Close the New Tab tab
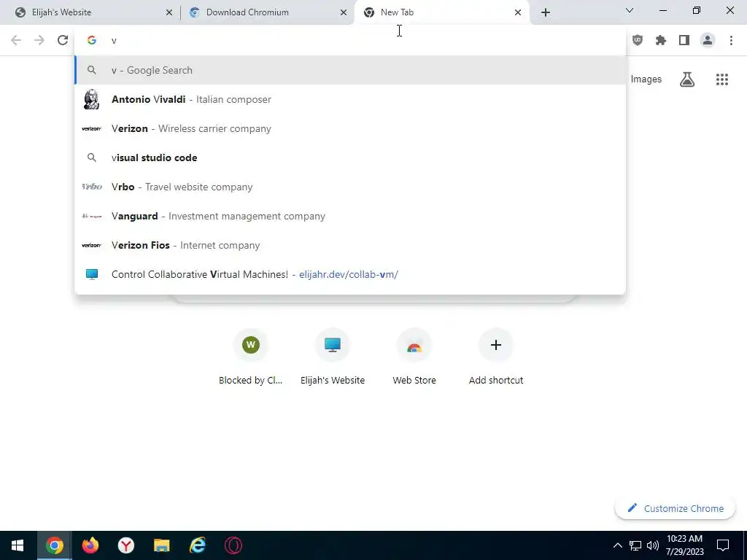This screenshot has width=747, height=560. (x=518, y=12)
